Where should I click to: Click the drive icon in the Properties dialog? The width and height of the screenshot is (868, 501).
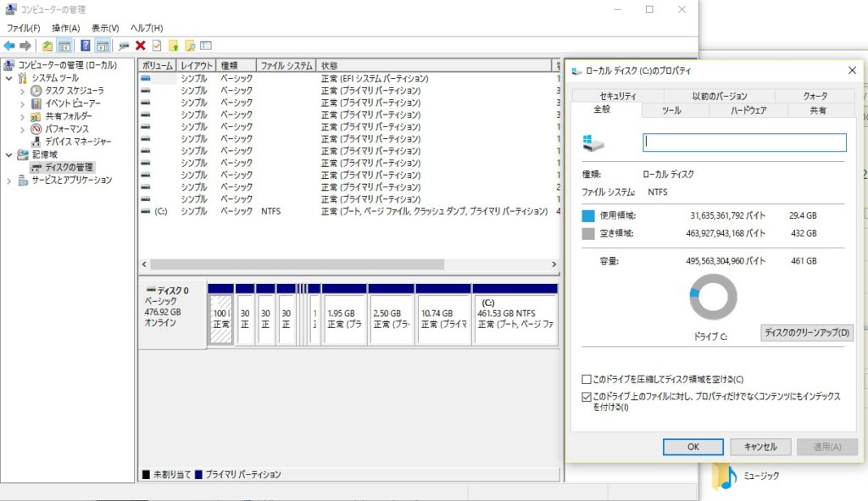click(x=593, y=143)
